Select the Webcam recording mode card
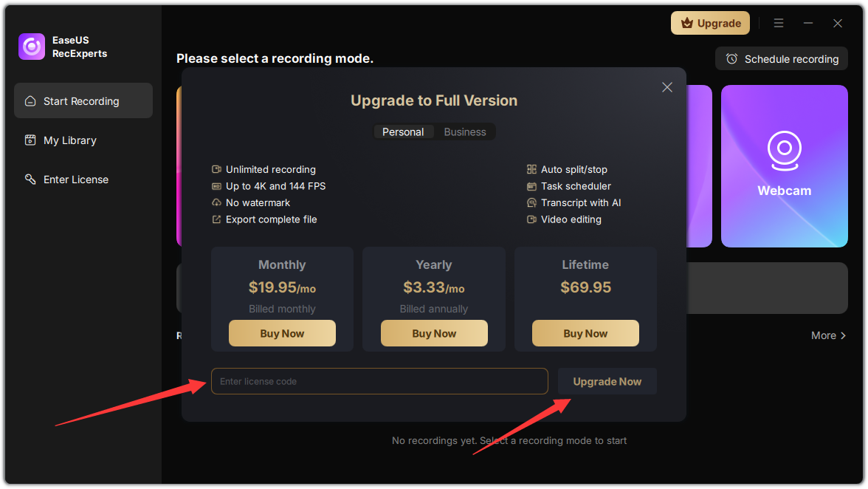This screenshot has width=868, height=489. coord(784,166)
